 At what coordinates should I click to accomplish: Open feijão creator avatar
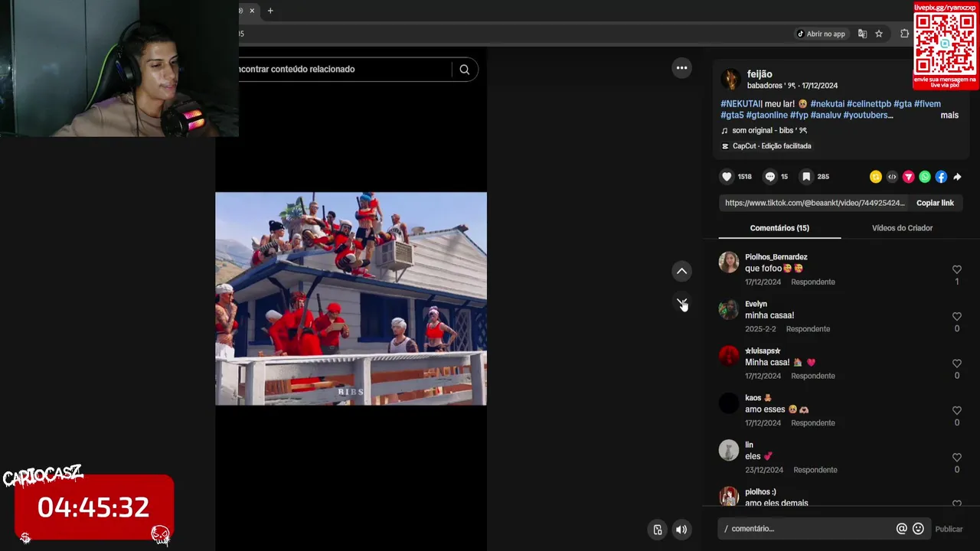(730, 79)
